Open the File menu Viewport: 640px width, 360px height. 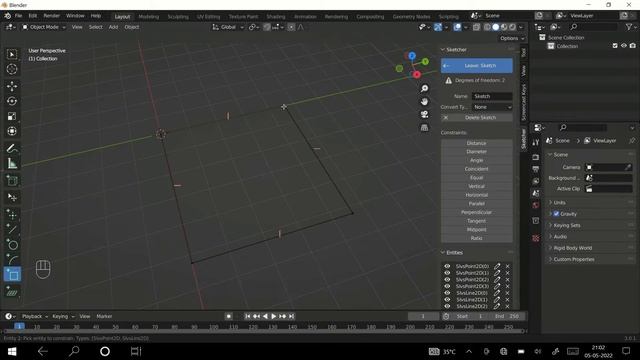click(18, 16)
